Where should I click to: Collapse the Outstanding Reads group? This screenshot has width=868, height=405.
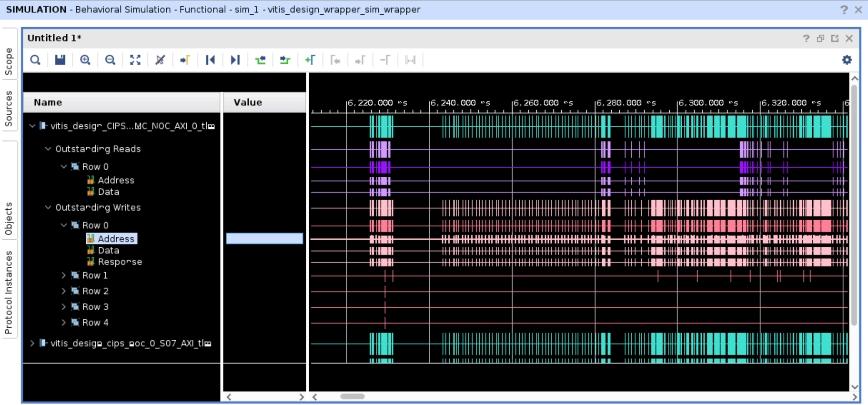point(48,149)
